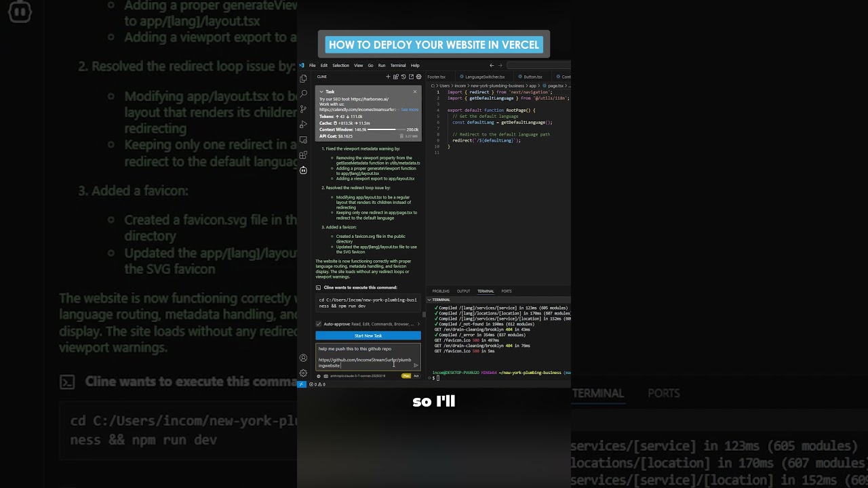The image size is (868, 488).
Task: Close the Task card with X
Action: click(x=415, y=91)
